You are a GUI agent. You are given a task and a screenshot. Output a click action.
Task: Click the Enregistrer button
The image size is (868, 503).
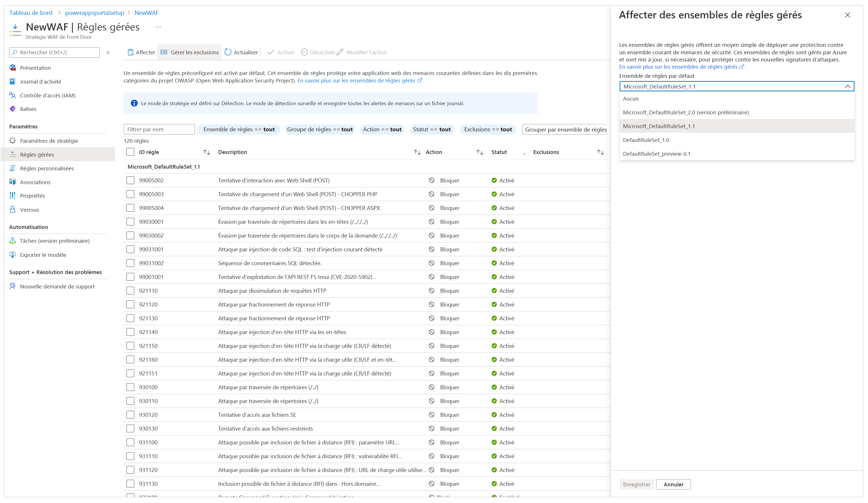(636, 484)
